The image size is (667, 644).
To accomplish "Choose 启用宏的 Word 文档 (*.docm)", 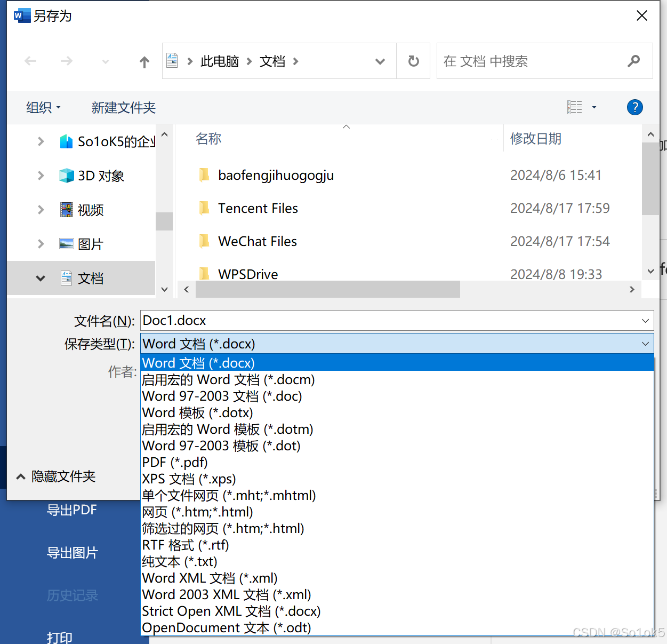I will click(x=397, y=379).
